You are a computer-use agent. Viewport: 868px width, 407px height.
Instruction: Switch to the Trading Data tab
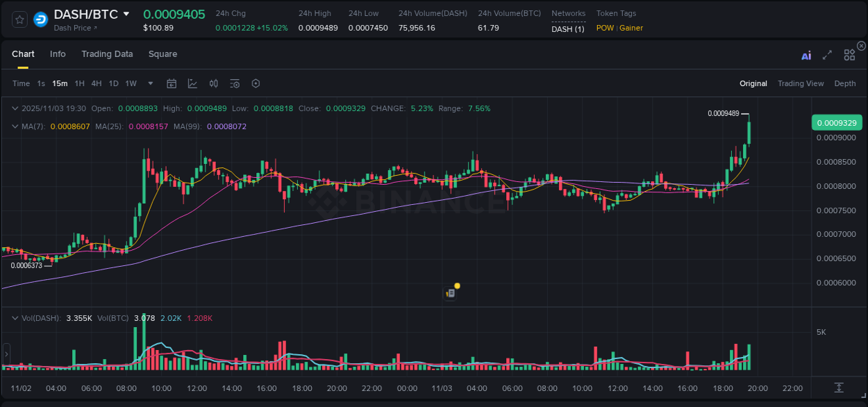pyautogui.click(x=107, y=54)
